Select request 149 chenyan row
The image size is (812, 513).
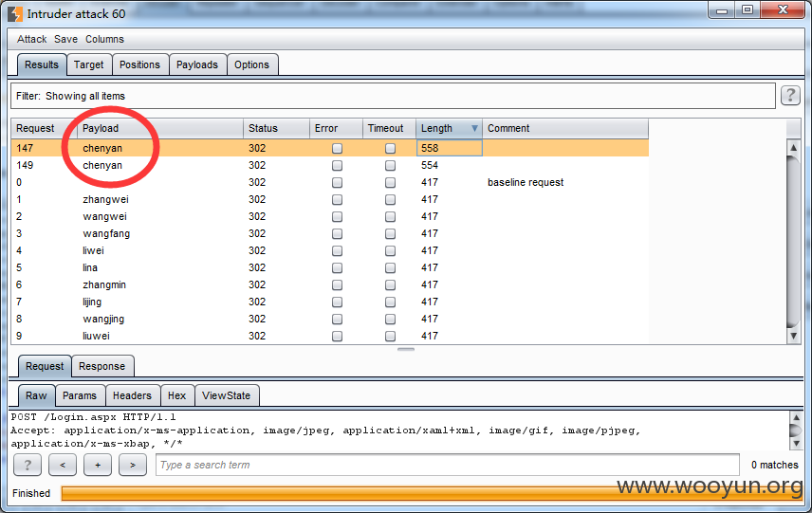click(x=329, y=165)
